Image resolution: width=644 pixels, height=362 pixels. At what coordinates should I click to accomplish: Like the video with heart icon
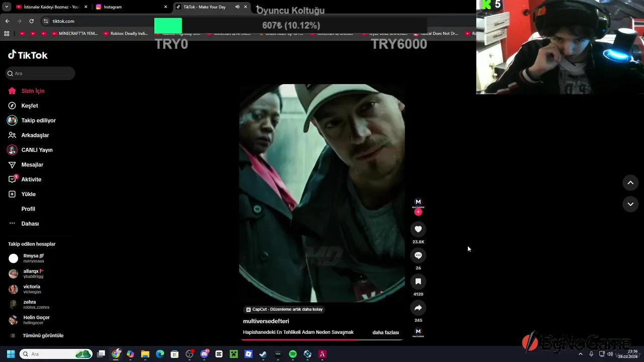pos(418,229)
